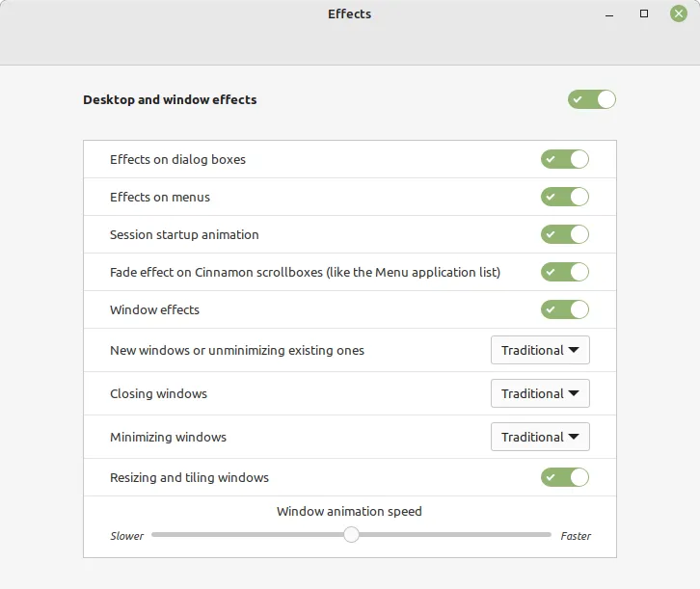700x589 pixels.
Task: Click the Closing windows label
Action: [x=158, y=393]
